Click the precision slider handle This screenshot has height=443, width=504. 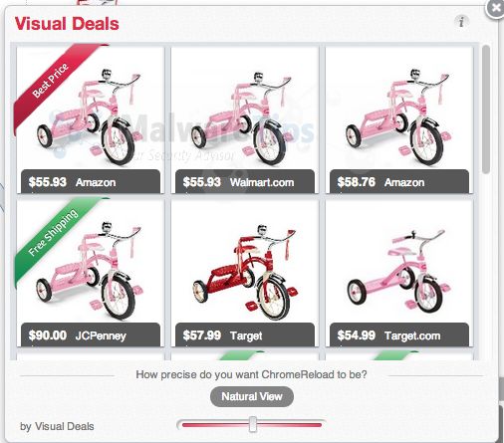point(253,424)
